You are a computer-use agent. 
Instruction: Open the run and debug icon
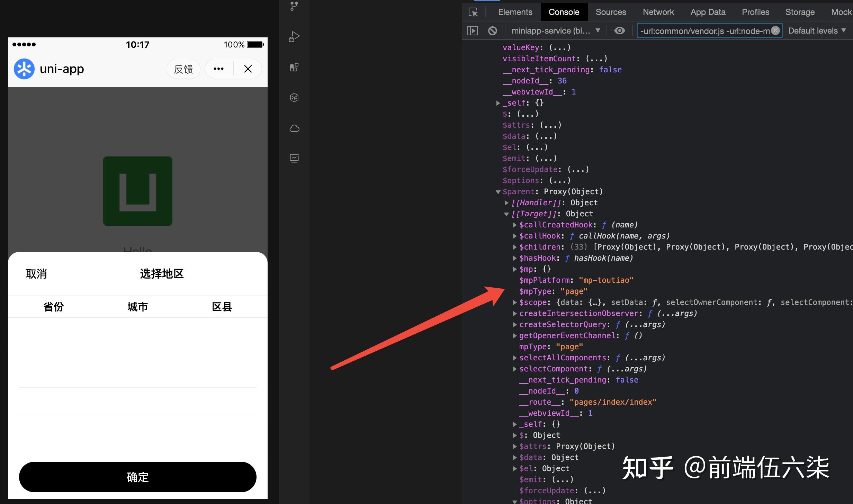coord(294,36)
